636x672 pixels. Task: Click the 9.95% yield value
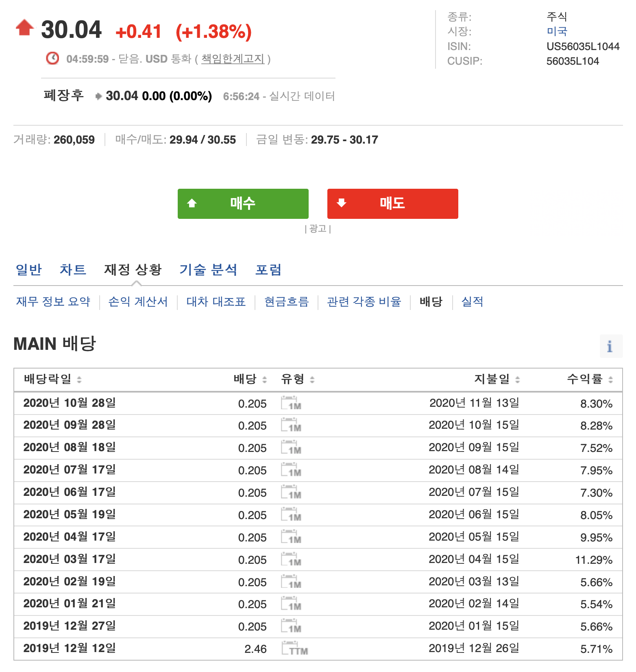(x=596, y=537)
